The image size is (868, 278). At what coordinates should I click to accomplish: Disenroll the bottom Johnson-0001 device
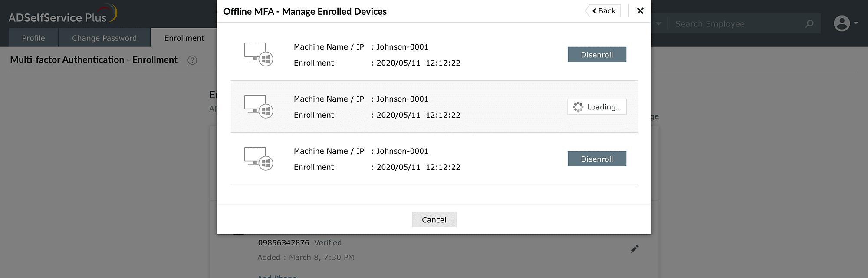(x=597, y=159)
